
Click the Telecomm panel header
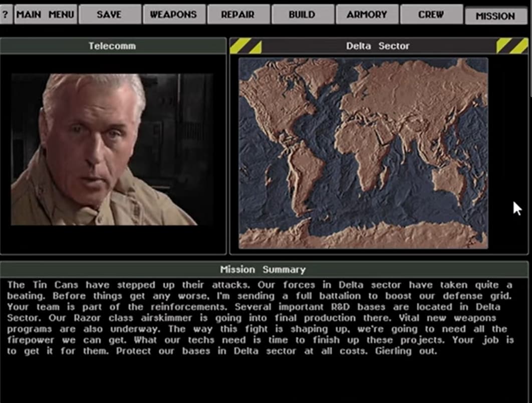click(113, 46)
